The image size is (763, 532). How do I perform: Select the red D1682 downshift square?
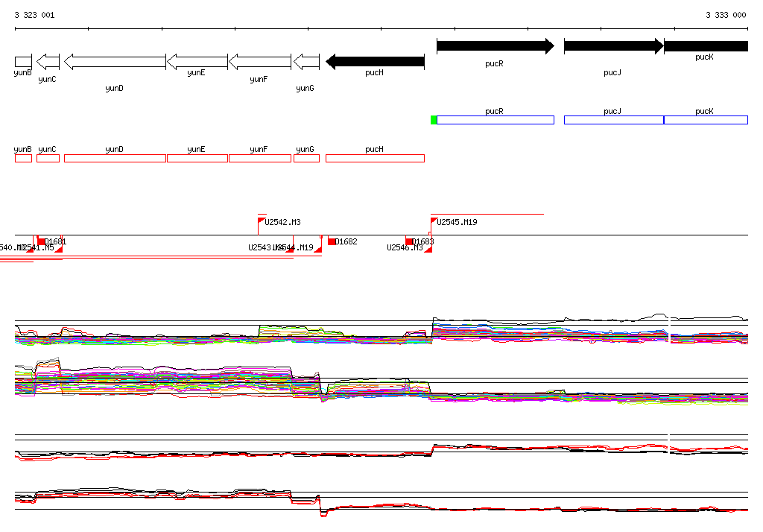click(x=332, y=241)
